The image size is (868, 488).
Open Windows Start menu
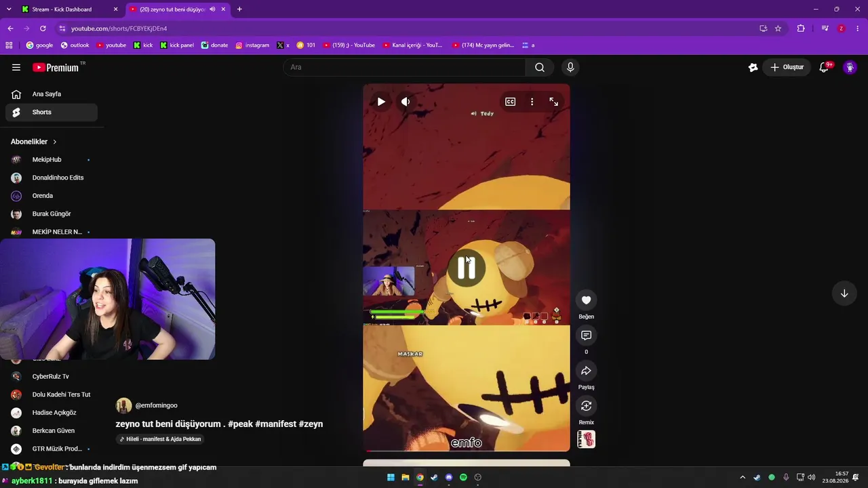[x=391, y=477]
